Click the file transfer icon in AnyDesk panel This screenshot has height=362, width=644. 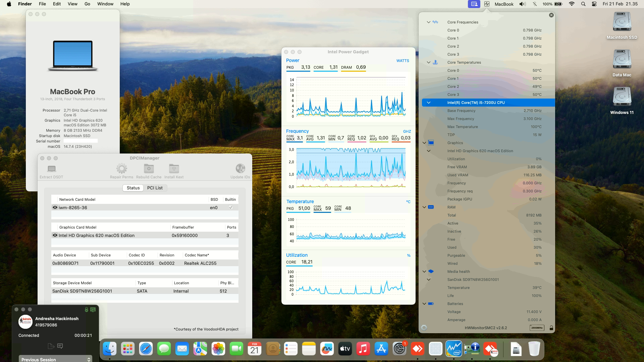point(51,346)
